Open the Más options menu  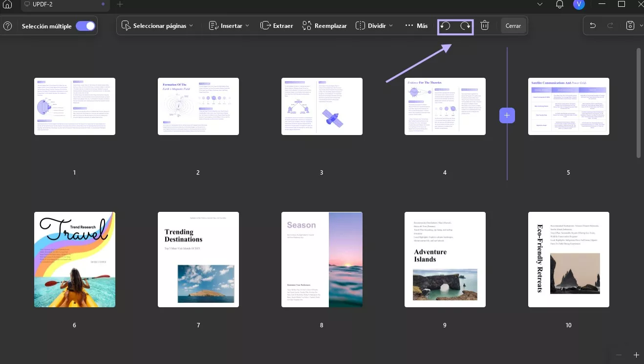416,26
